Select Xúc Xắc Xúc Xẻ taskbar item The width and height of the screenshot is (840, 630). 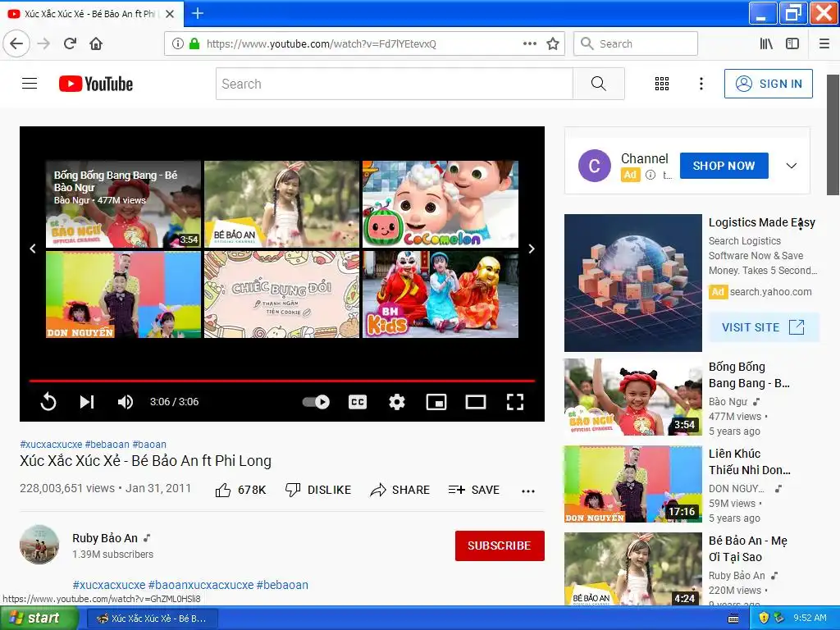[152, 619]
